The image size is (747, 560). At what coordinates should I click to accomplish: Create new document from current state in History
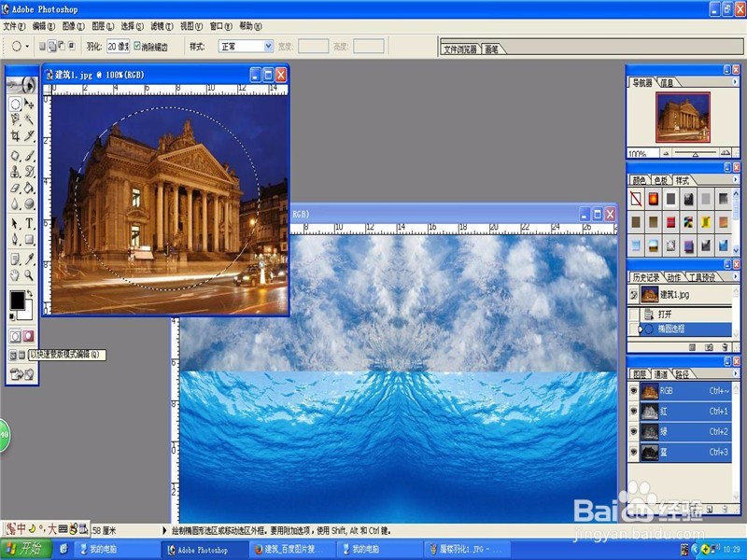coord(693,347)
